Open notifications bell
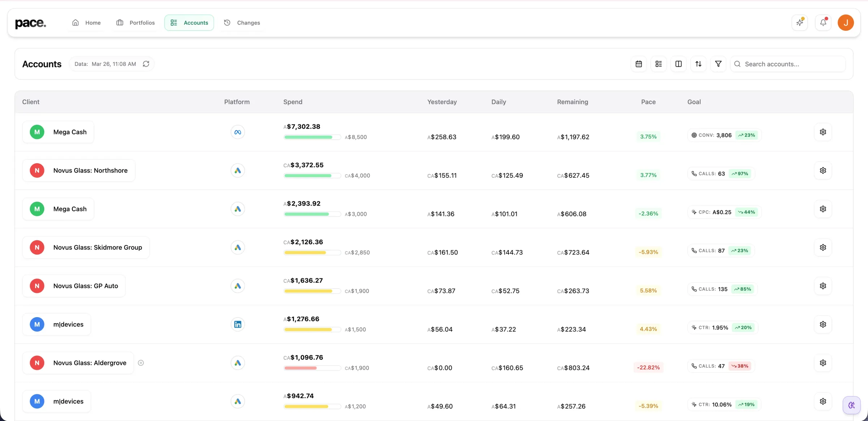The height and width of the screenshot is (421, 868). 823,23
